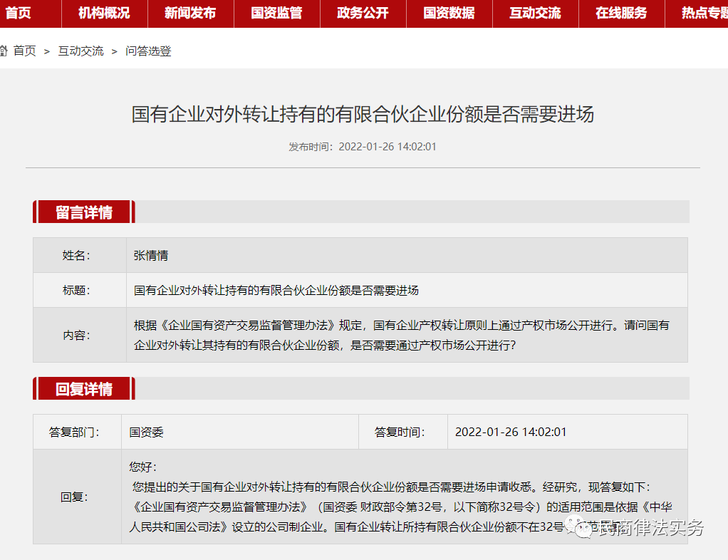
Task: Click the publish timestamp 2022-01-26 14:02:01
Action: (388, 147)
